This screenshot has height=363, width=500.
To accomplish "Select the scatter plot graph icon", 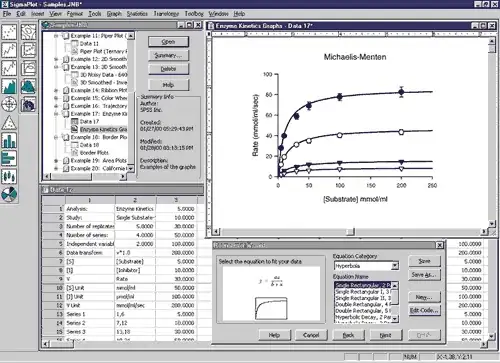I will [x=9, y=32].
